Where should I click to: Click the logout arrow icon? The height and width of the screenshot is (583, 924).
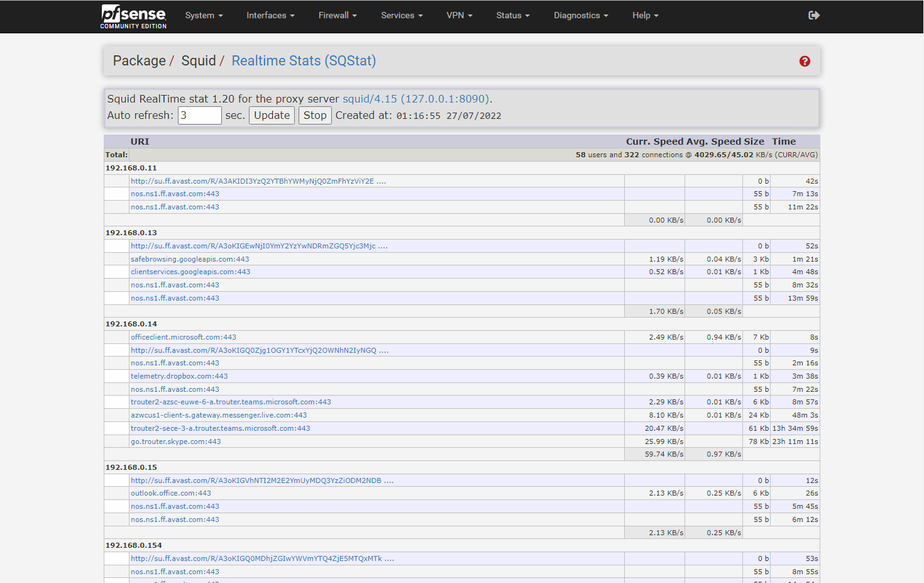pyautogui.click(x=814, y=15)
